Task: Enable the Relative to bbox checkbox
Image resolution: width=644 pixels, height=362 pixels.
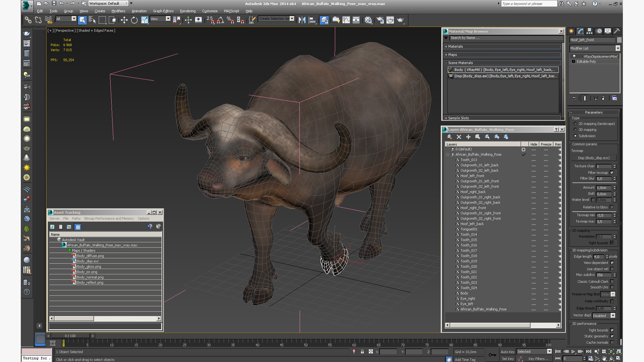Action: click(x=612, y=207)
